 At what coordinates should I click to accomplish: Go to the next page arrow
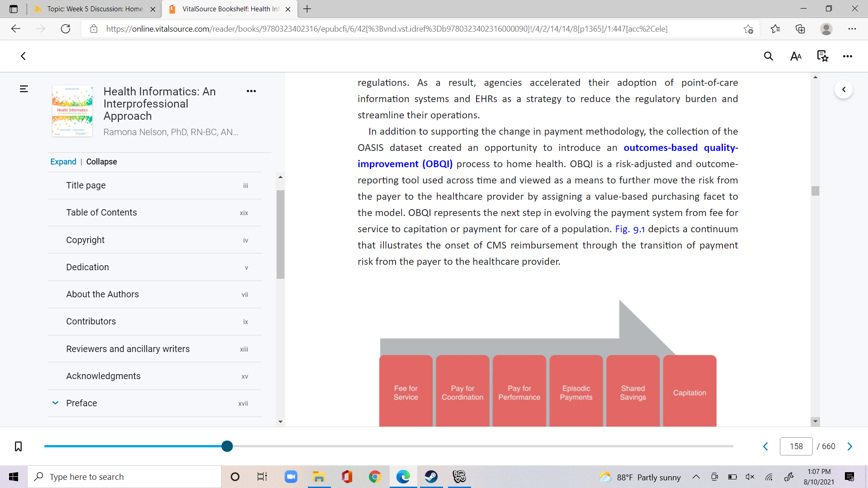pyautogui.click(x=850, y=446)
